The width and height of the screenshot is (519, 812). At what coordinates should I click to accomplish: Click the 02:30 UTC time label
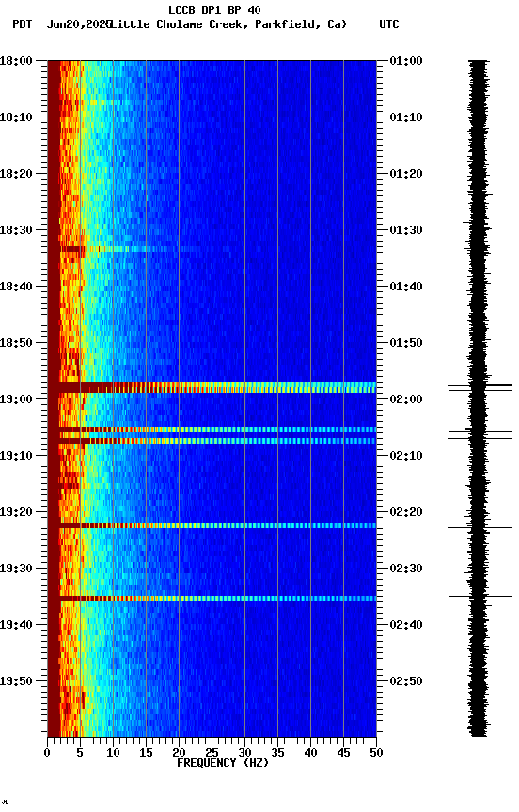[406, 569]
